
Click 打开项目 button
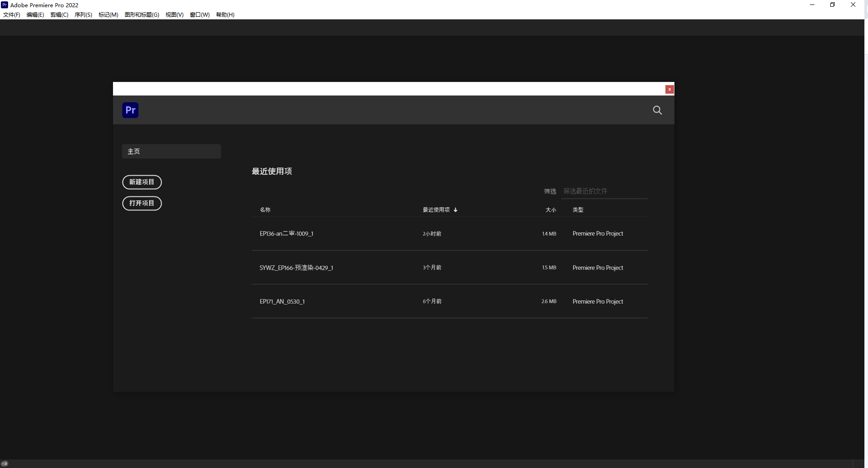142,203
